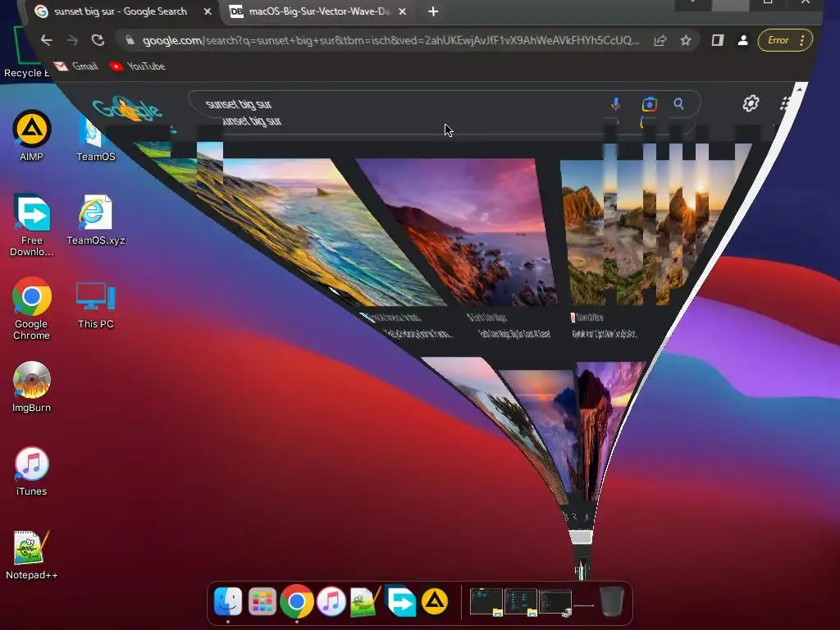Open Launchpad from the dock
This screenshot has height=630, width=840.
coord(262,601)
